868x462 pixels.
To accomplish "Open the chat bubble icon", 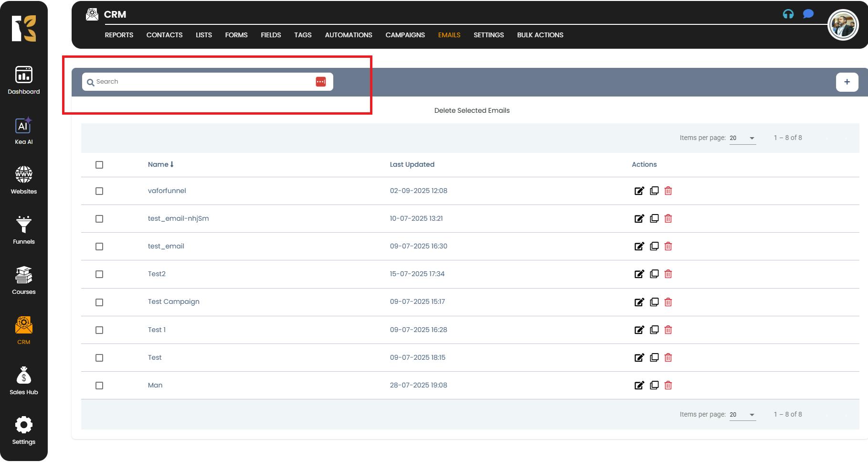I will click(808, 14).
